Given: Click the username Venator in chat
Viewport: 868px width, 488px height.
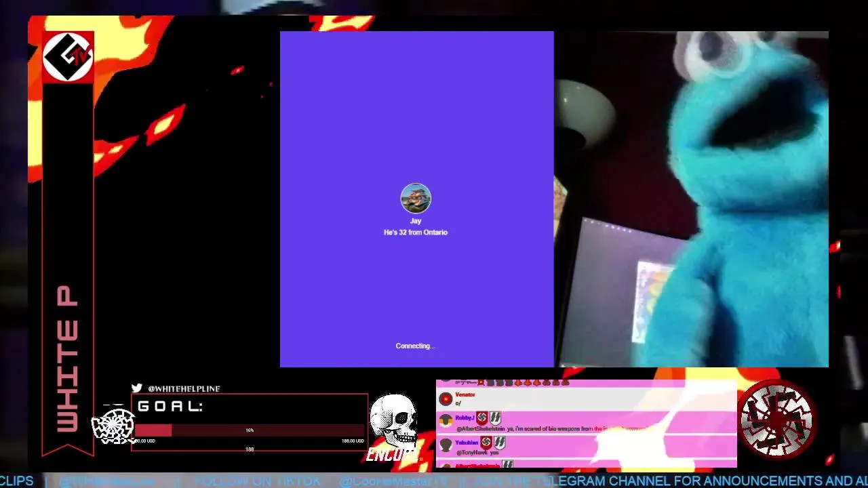Looking at the screenshot, I should 465,394.
